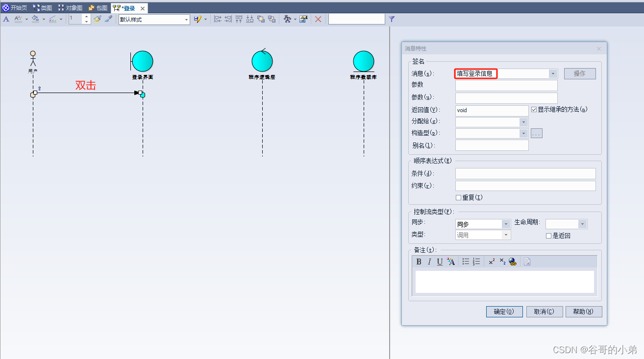Open the 生命周期 dropdown
This screenshot has height=359, width=644.
pos(582,224)
